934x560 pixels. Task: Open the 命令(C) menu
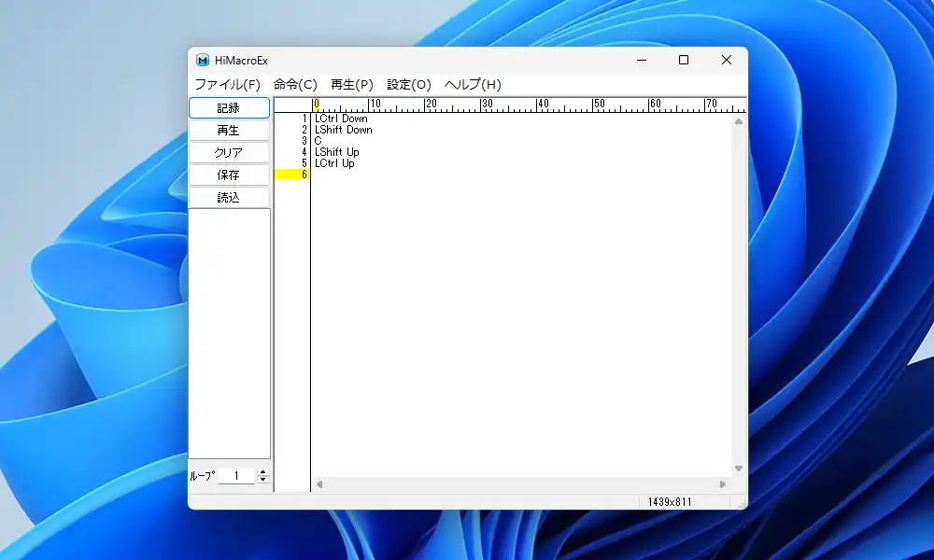[x=295, y=84]
